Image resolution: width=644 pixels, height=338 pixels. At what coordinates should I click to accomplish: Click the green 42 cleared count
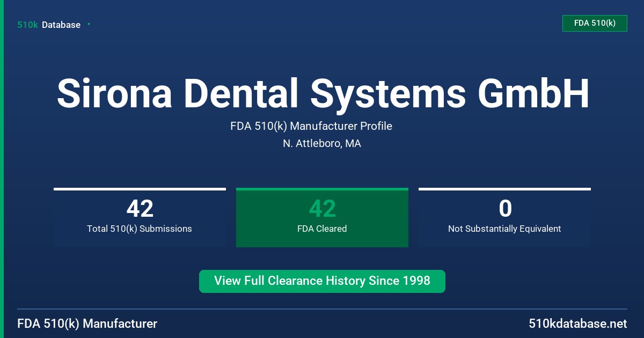322,209
